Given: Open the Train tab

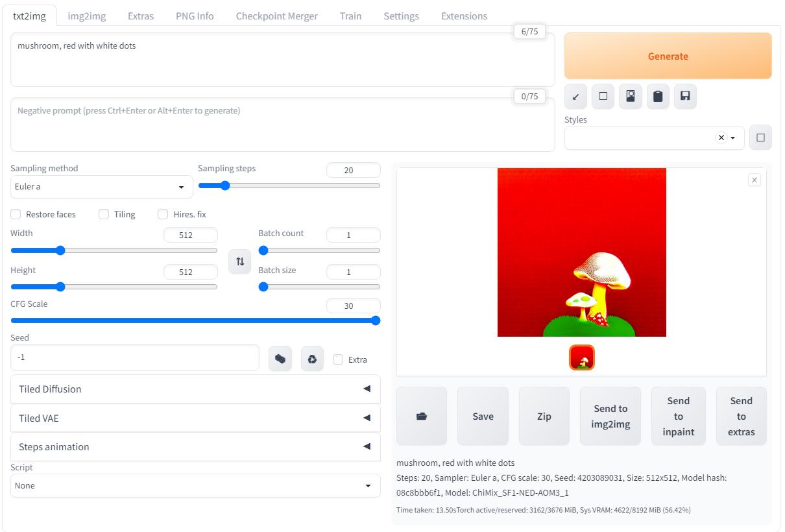Looking at the screenshot, I should (350, 16).
